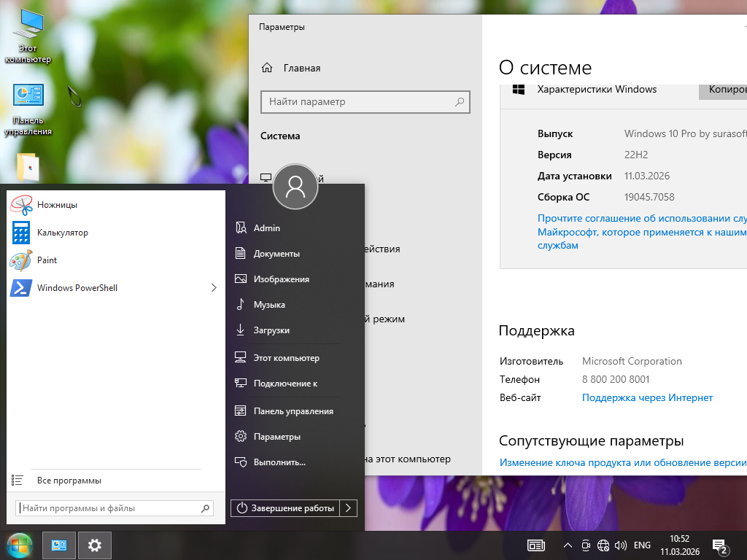Click the Settings gear icon on the taskbar
This screenshot has width=747, height=560.
(x=94, y=545)
